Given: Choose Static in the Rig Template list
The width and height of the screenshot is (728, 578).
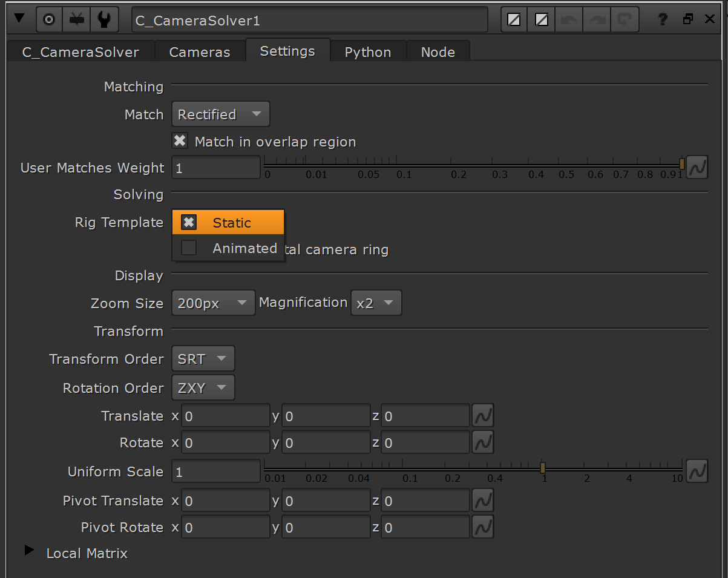Looking at the screenshot, I should point(228,223).
